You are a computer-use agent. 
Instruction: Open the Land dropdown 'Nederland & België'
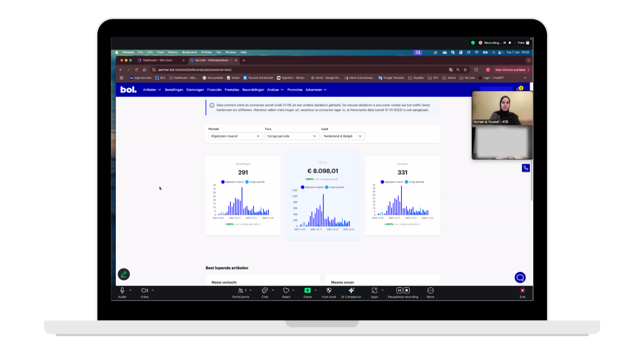tap(343, 136)
